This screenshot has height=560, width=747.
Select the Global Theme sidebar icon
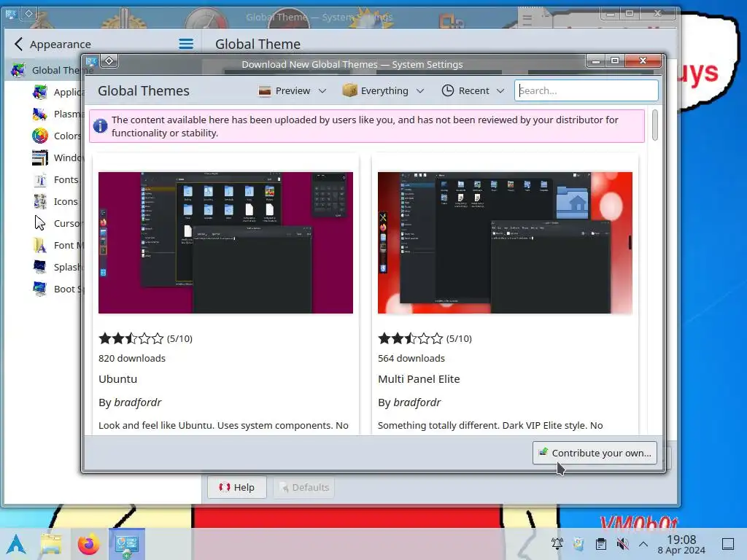18,70
